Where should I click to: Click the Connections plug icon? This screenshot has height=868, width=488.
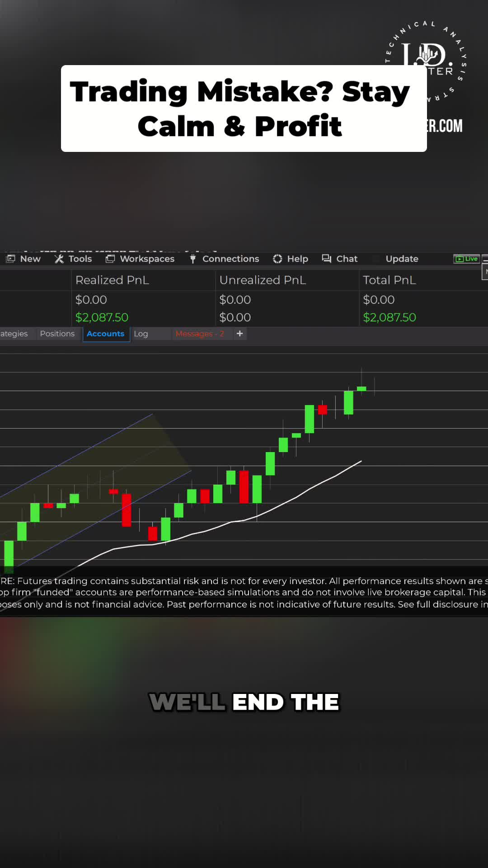[193, 259]
